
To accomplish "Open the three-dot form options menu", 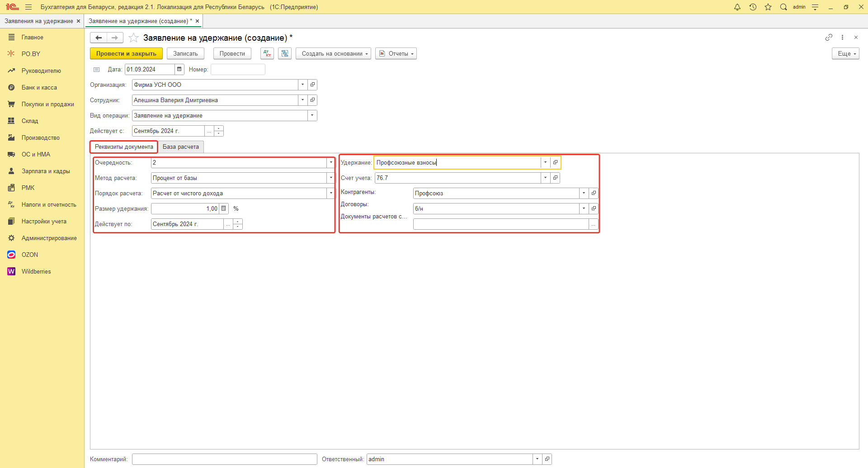I will click(842, 38).
